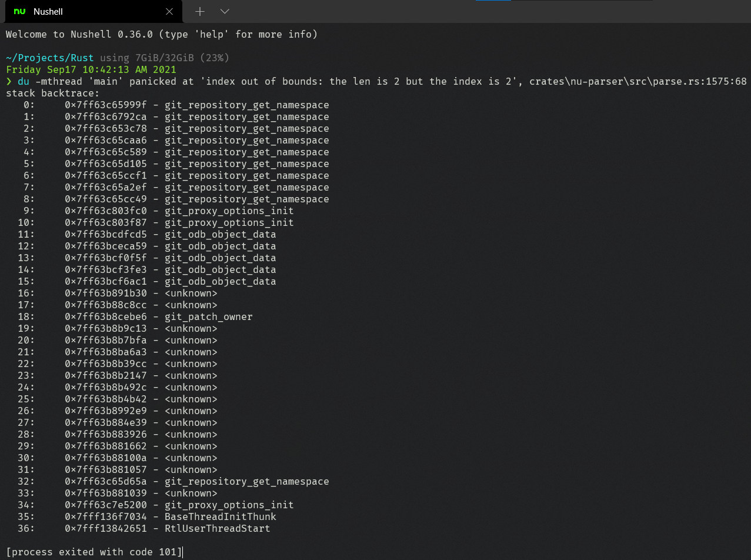The height and width of the screenshot is (560, 751).
Task: Close the Nushell tab
Action: (170, 11)
